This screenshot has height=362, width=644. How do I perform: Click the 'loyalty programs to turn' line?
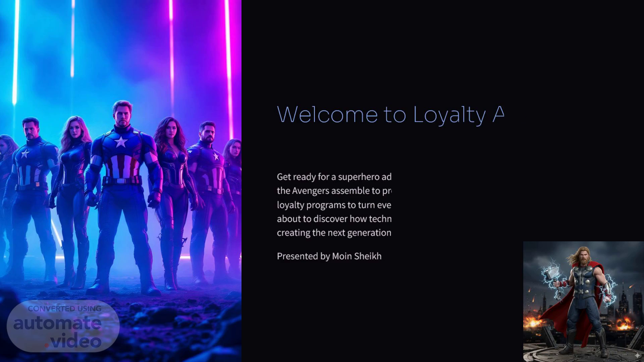pyautogui.click(x=334, y=205)
